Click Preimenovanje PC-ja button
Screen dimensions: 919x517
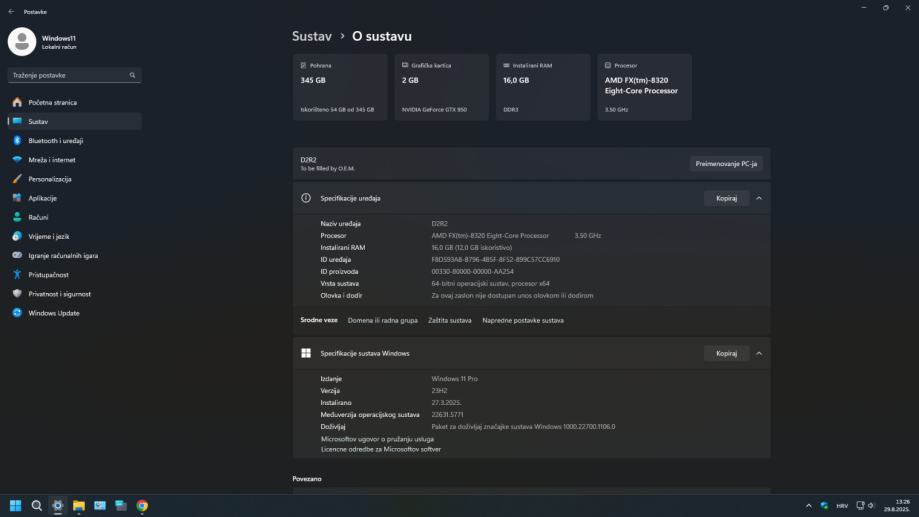pyautogui.click(x=726, y=164)
